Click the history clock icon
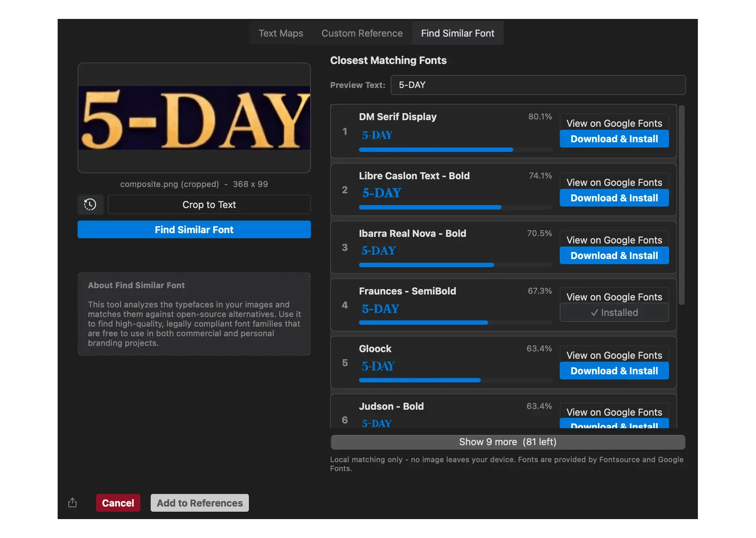This screenshot has height=538, width=756. pyautogui.click(x=90, y=204)
